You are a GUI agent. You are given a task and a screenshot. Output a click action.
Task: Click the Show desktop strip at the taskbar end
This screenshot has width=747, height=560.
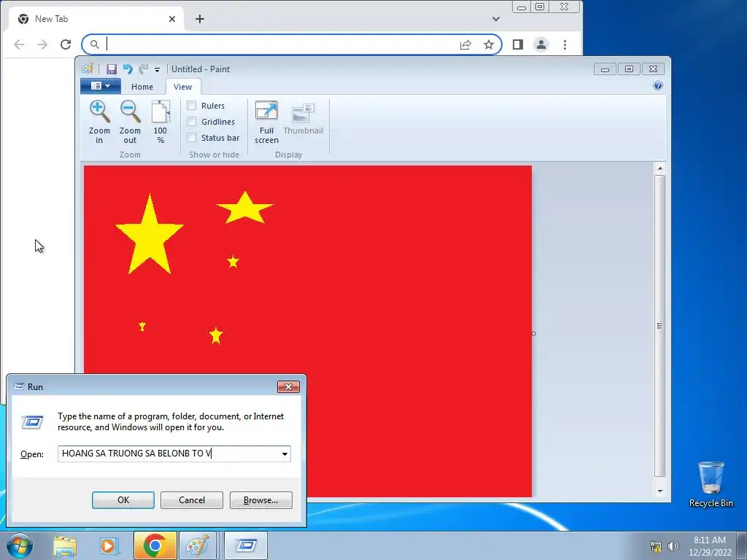coord(742,545)
